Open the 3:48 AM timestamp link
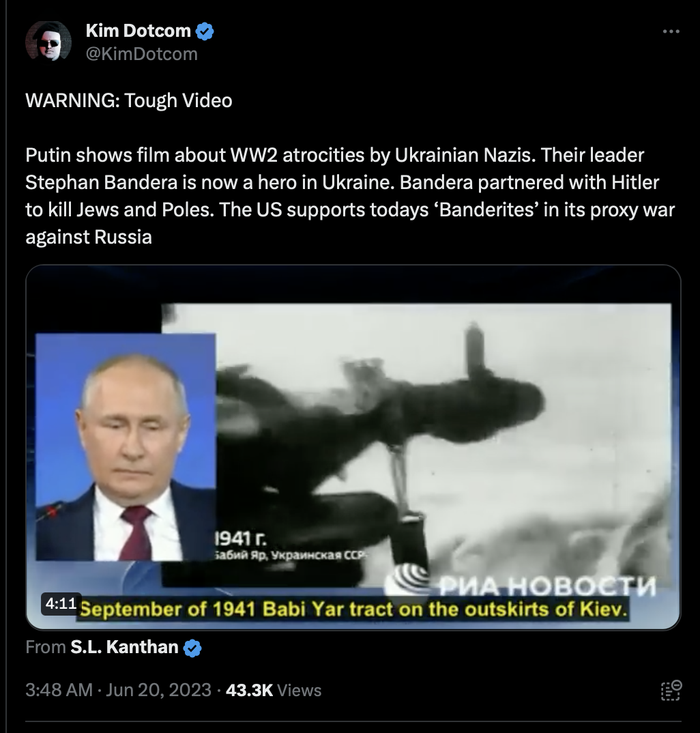700x733 pixels. (59, 690)
